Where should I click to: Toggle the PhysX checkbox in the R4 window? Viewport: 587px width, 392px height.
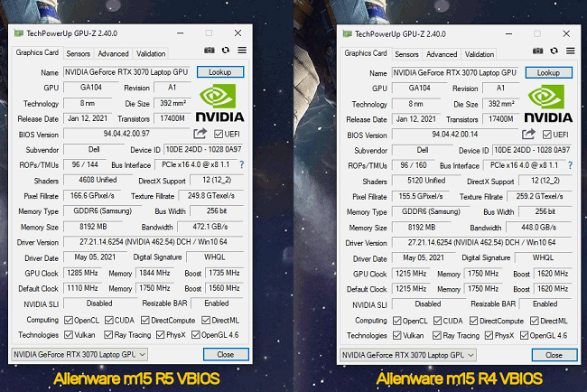489,335
